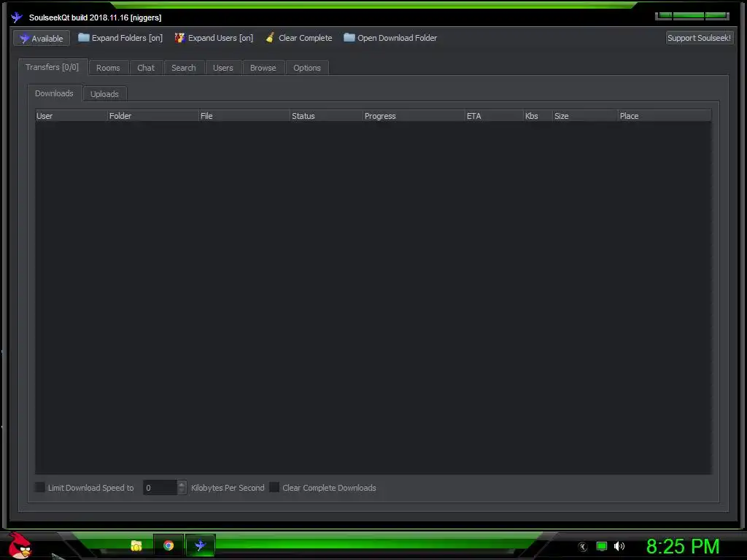This screenshot has width=747, height=560.
Task: Click the Available status button
Action: (42, 38)
